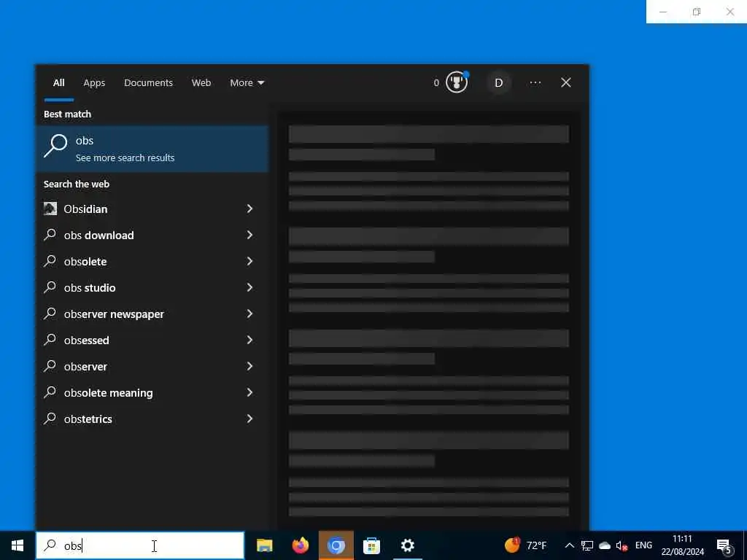This screenshot has height=560, width=747.
Task: Expand obsessed result arrow
Action: coord(249,340)
